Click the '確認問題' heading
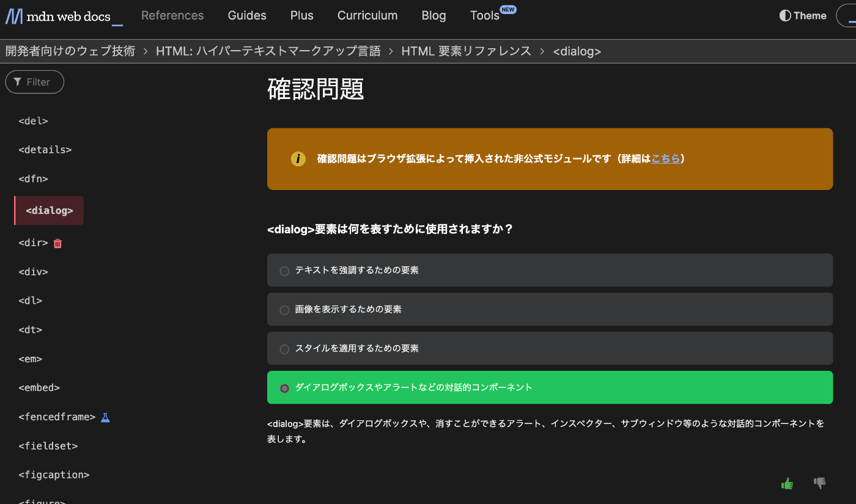 (x=316, y=89)
